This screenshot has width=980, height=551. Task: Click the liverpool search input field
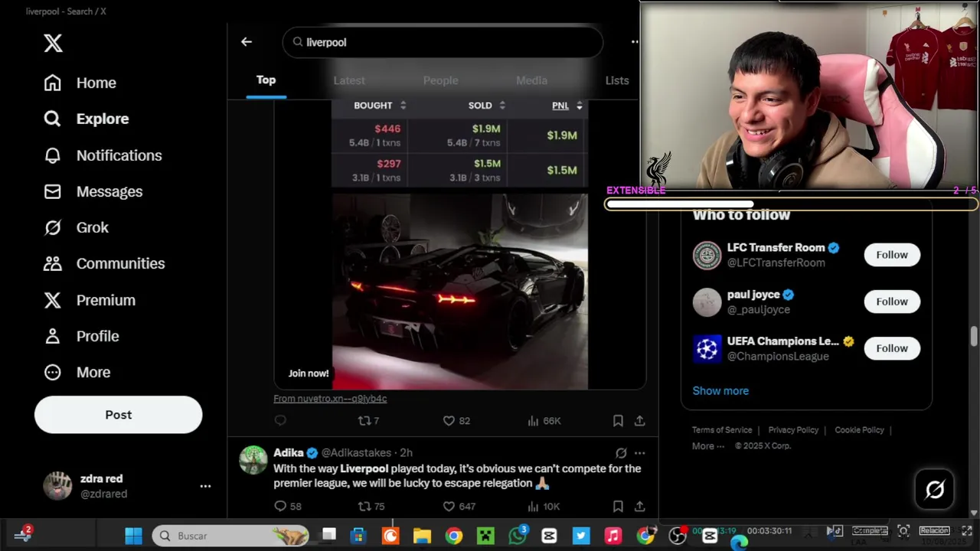(x=443, y=42)
